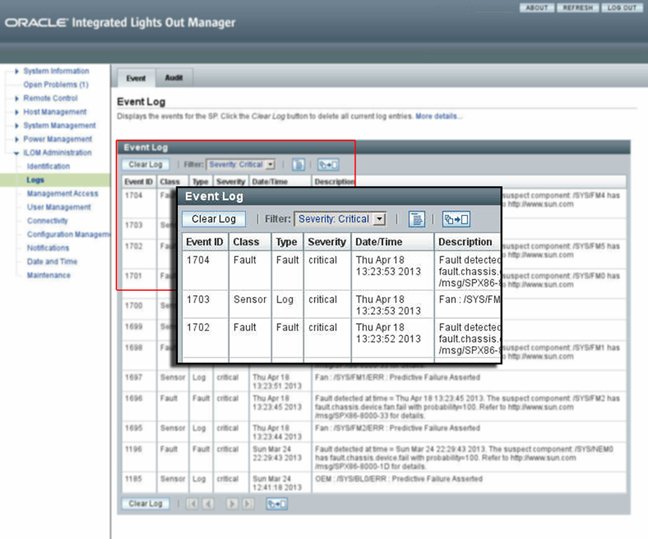Click the paginate/scroll icon in table footer
648x539 pixels.
[x=276, y=504]
